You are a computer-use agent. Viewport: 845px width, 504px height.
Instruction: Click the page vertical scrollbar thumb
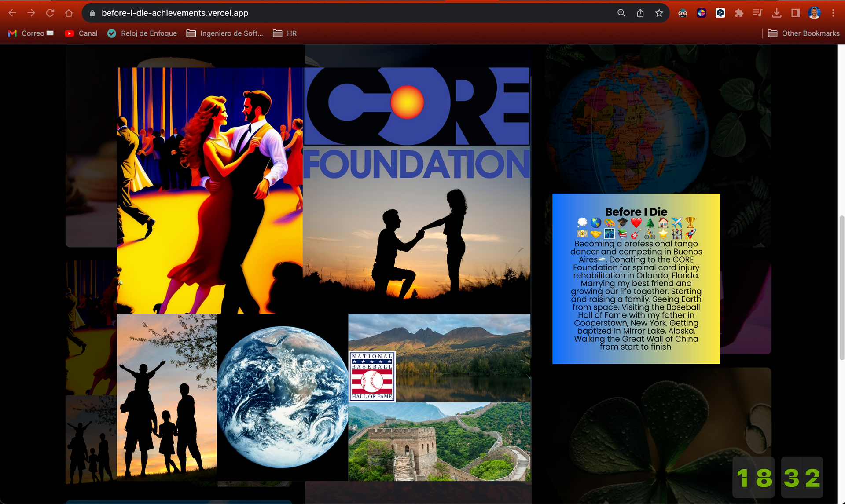841,288
